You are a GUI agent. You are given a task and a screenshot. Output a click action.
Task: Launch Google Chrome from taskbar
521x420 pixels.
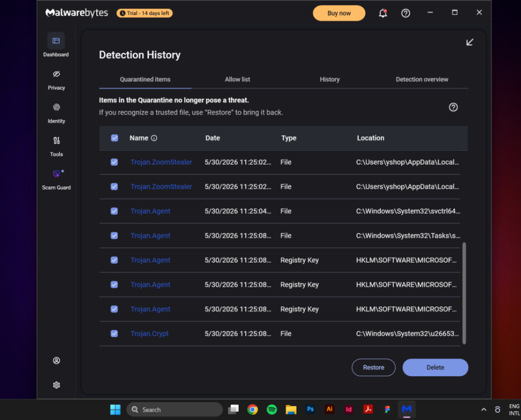[253, 409]
